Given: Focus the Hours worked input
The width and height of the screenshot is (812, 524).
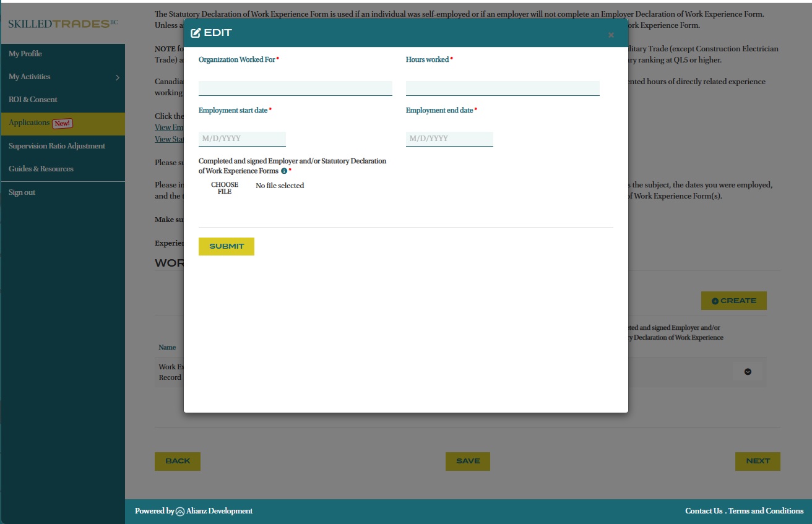Looking at the screenshot, I should click(x=503, y=88).
